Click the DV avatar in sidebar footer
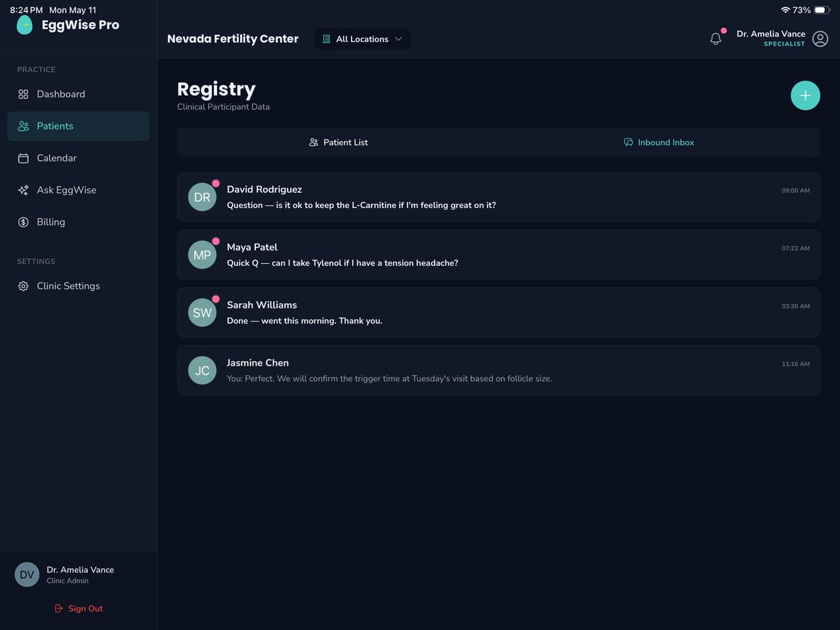This screenshot has width=840, height=630. click(27, 575)
